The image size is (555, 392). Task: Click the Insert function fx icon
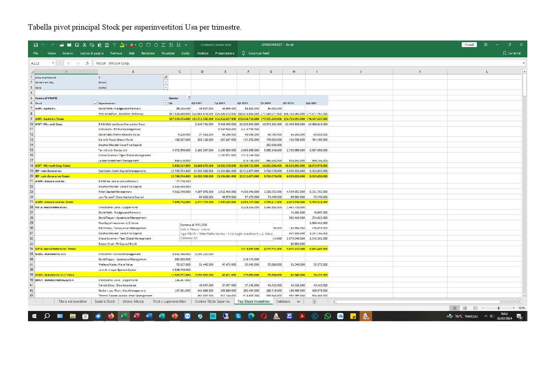88,63
